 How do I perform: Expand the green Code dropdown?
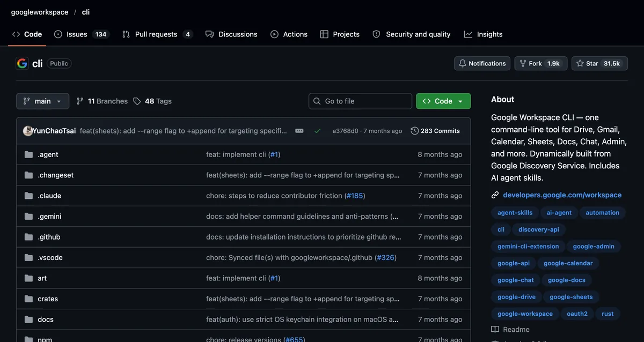[x=443, y=101]
